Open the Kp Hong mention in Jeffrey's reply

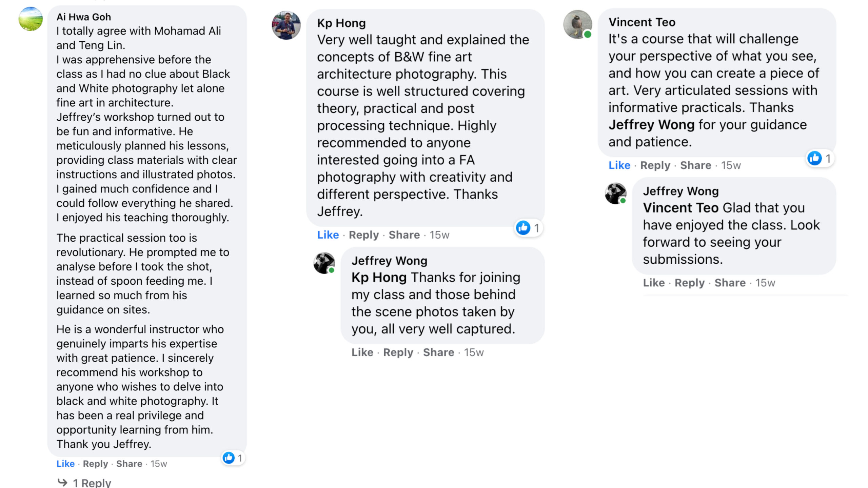(379, 278)
